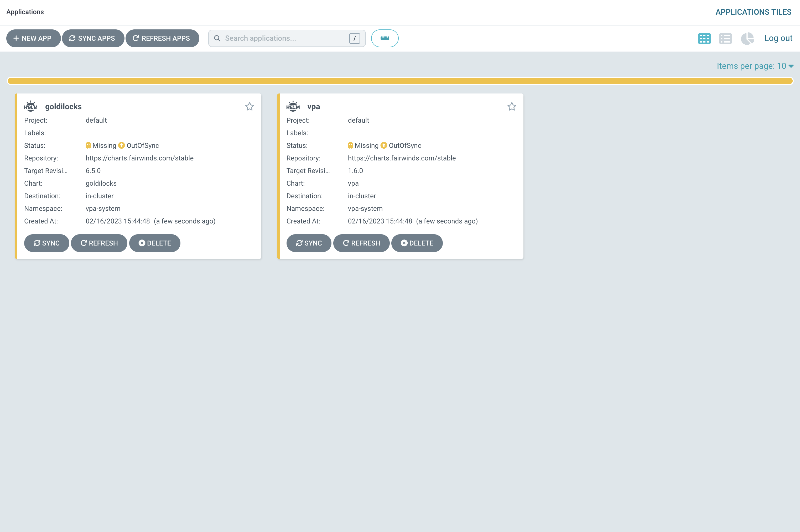This screenshot has height=532, width=800.
Task: Log out of Argo CD
Action: click(x=778, y=38)
